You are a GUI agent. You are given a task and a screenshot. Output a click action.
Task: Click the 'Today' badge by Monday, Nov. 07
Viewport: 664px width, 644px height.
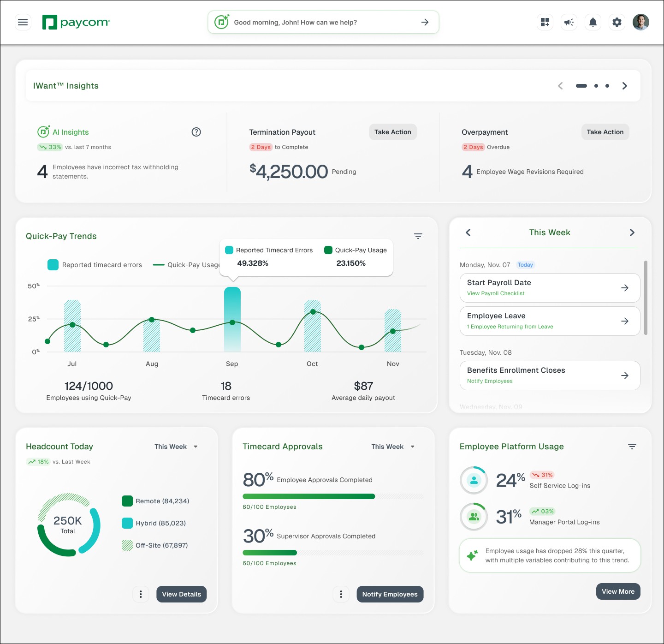[x=525, y=265]
